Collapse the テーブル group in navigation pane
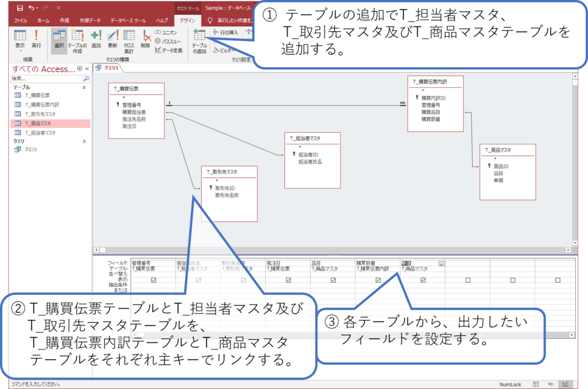Viewport: 588px width, 389px height. pyautogui.click(x=84, y=87)
